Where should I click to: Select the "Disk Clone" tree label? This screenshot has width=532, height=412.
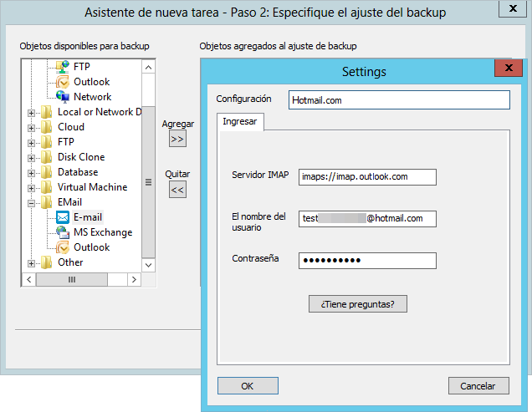coord(81,157)
